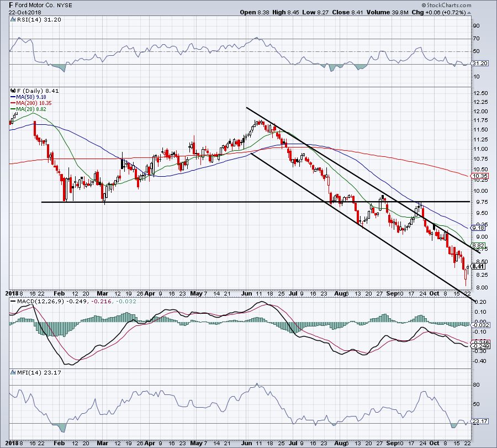Click the F (Daily) 8.41 legend label
The image size is (497, 448).
[x=38, y=91]
